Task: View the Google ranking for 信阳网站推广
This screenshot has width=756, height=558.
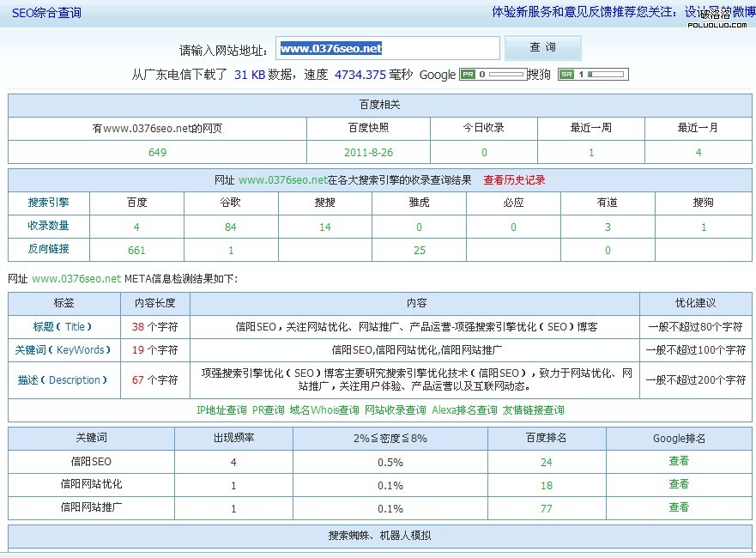Action: click(x=679, y=507)
